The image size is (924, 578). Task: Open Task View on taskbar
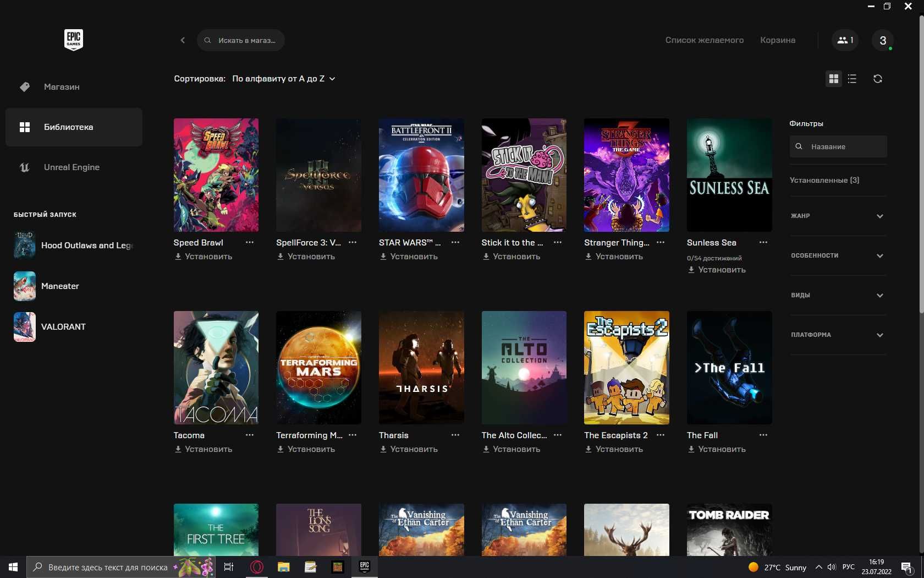point(229,567)
